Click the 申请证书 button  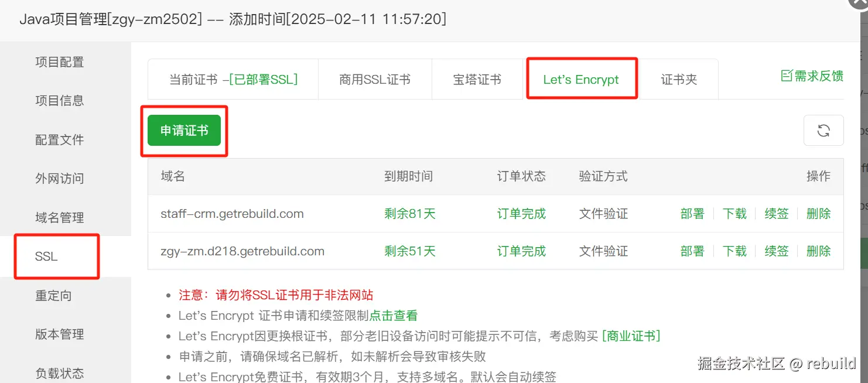click(x=184, y=130)
